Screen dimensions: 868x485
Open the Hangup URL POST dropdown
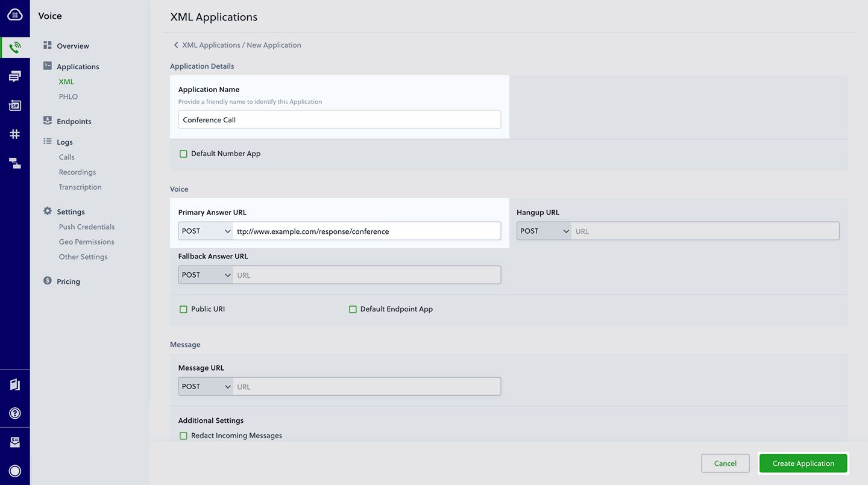[544, 231]
